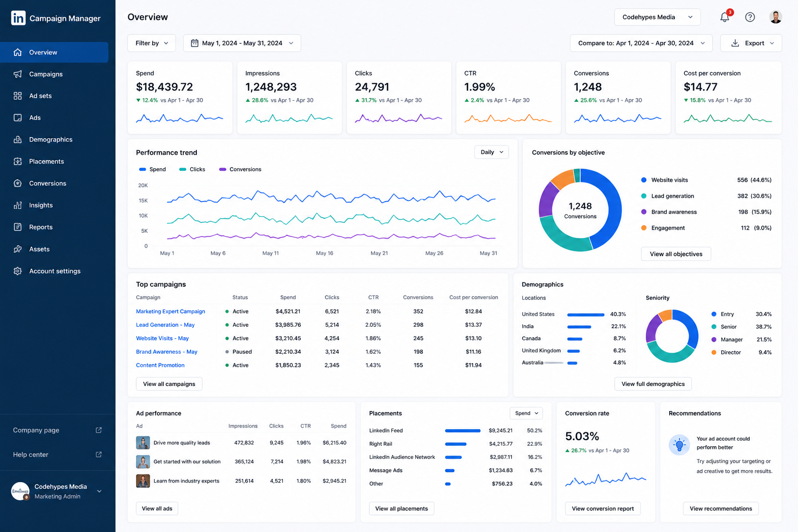
Task: Click the Website visits blue legend dot
Action: [x=644, y=180]
